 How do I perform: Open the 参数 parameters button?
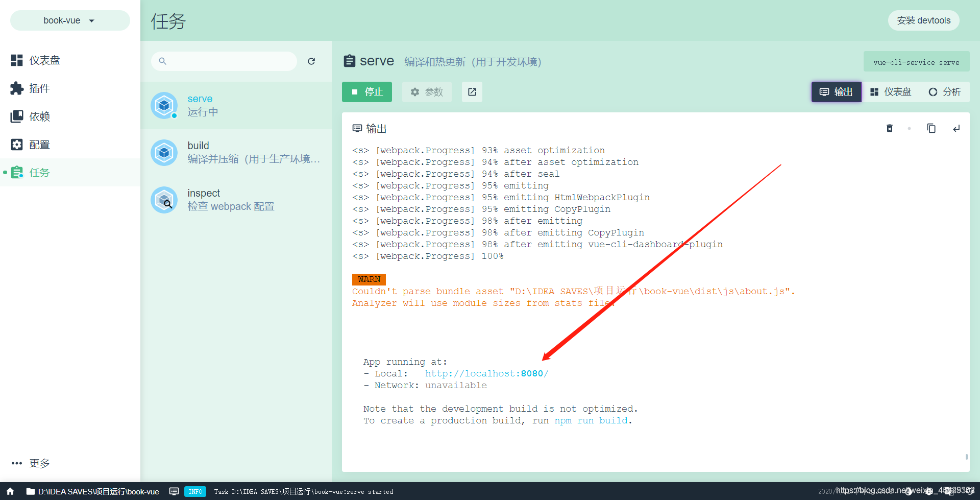pyautogui.click(x=427, y=92)
